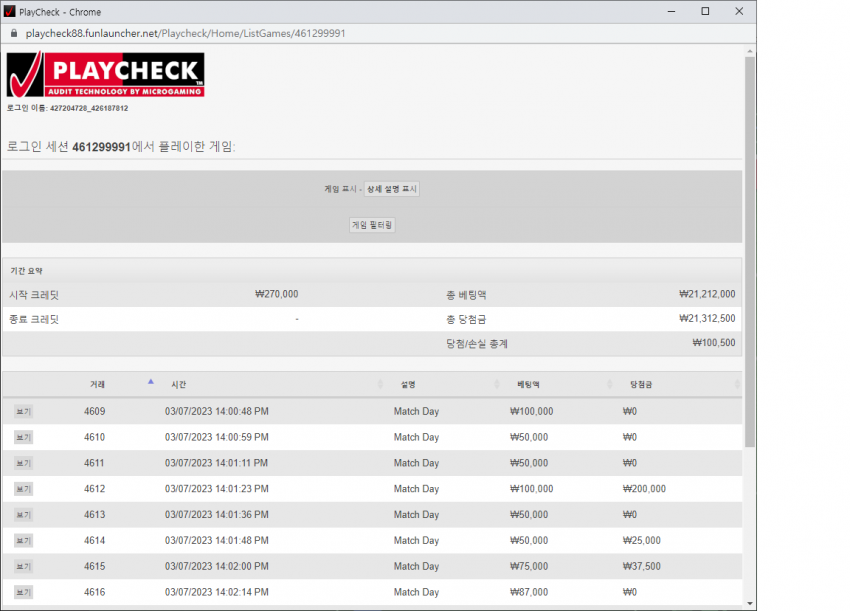Click the 상세 설명 표시 button
This screenshot has width=850, height=611.
(391, 189)
